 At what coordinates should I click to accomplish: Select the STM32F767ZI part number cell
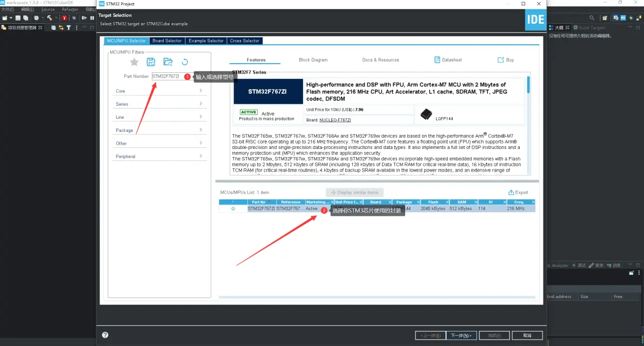coord(261,208)
